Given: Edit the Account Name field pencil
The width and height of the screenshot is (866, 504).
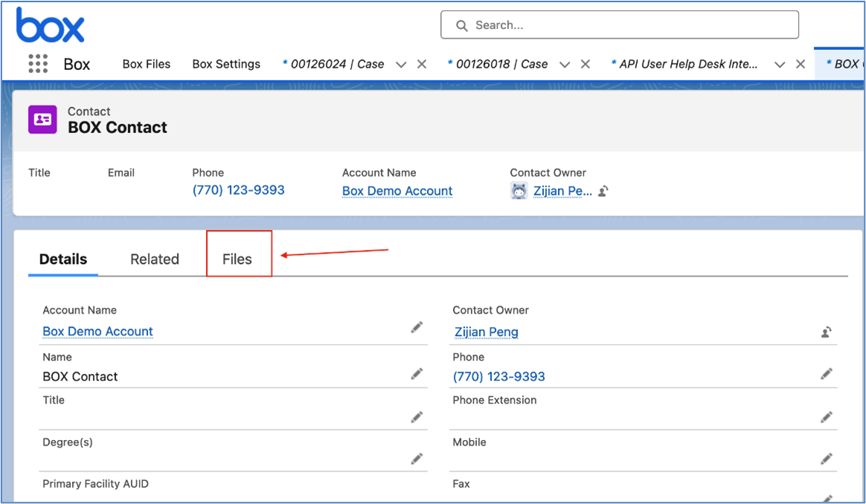Looking at the screenshot, I should (417, 328).
